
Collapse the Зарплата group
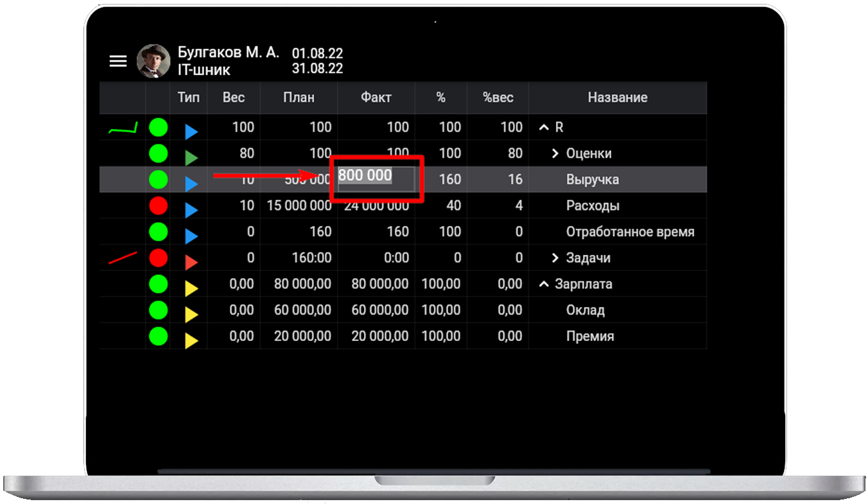click(544, 284)
